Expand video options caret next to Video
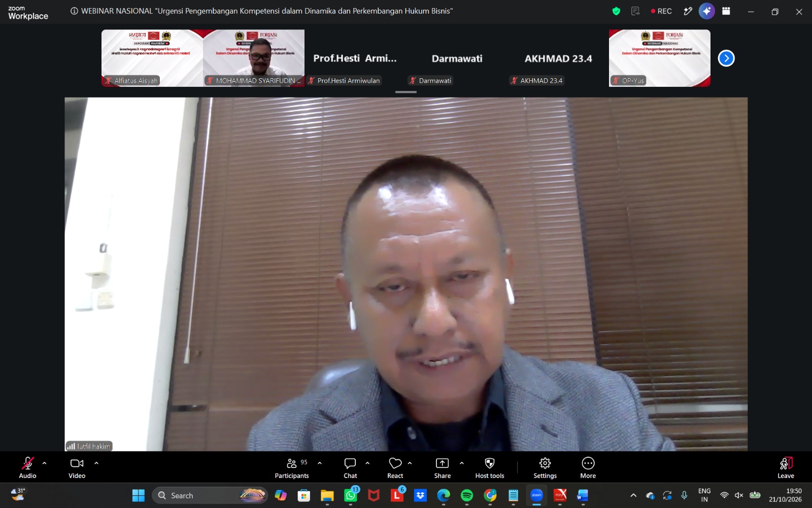The width and height of the screenshot is (812, 508). point(96,463)
